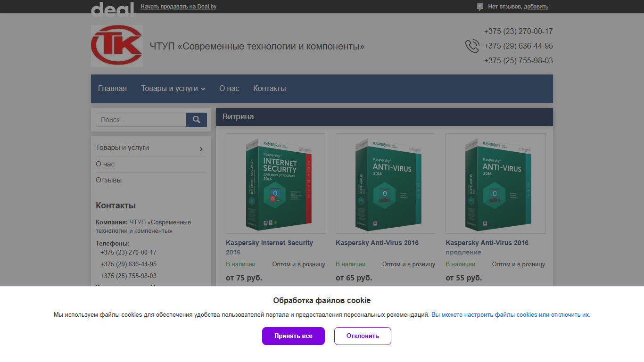This screenshot has width=644, height=362.
Task: Open 'Начать продавать на Deal.by' link
Action: [x=179, y=7]
